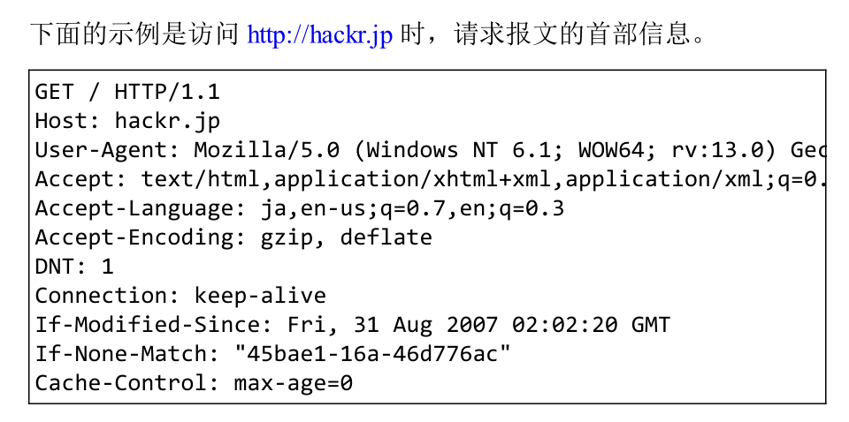Click the Mozilla/5.0 user agent value
The height and width of the screenshot is (422, 849).
pyautogui.click(x=267, y=150)
